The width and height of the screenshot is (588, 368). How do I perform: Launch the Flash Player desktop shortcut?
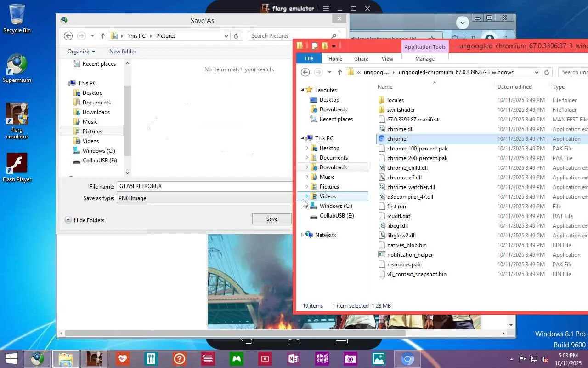point(17,167)
